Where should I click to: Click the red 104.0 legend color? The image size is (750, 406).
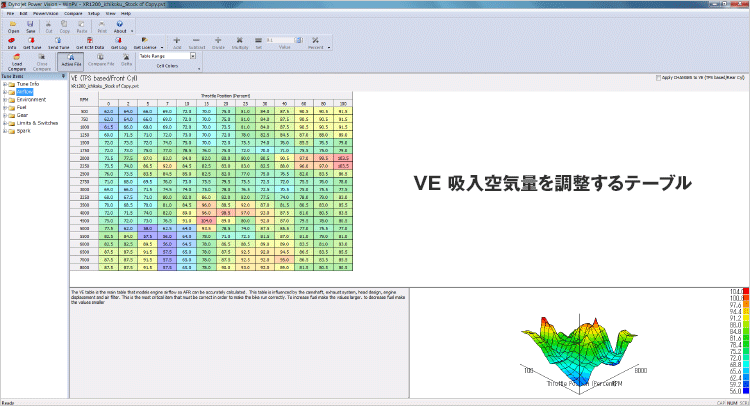pyautogui.click(x=745, y=291)
